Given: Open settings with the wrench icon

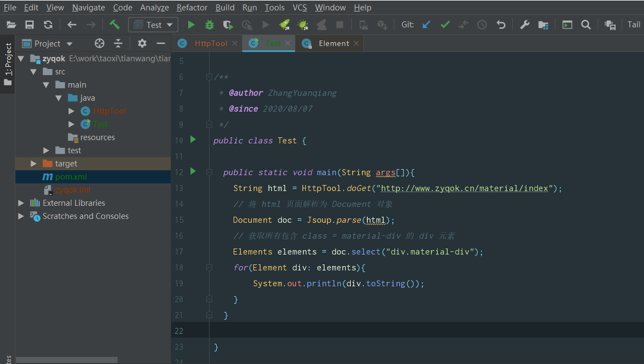Looking at the screenshot, I should [x=525, y=25].
